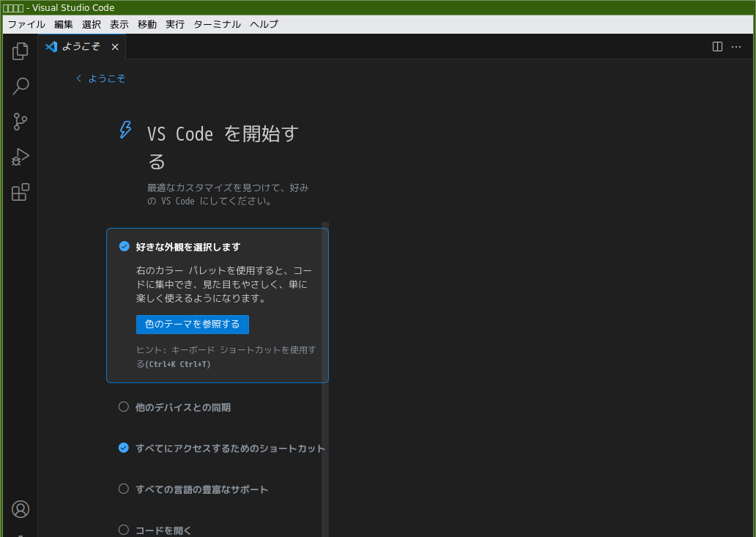Click the lightning bolt icon by VS Code heading
The image size is (756, 537).
[125, 130]
